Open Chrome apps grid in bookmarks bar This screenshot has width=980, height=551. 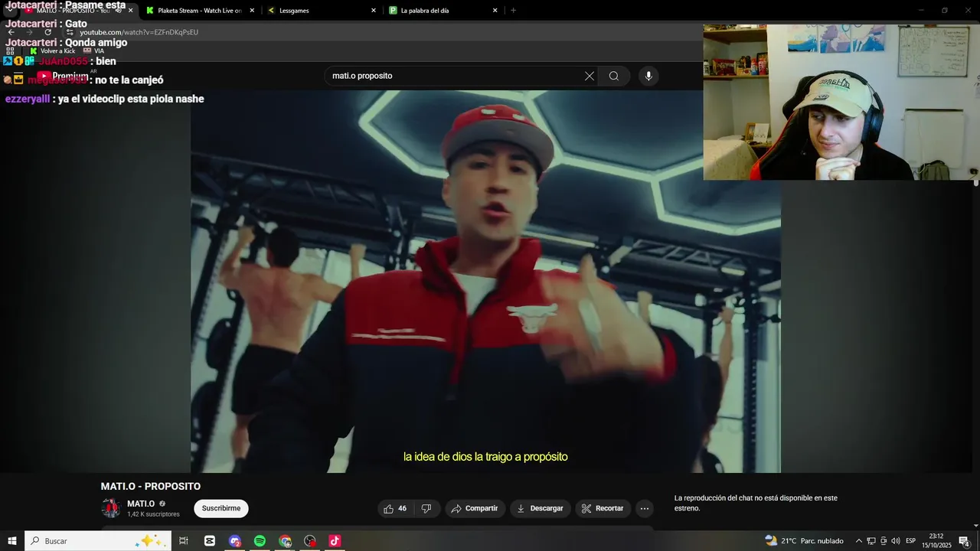coord(10,51)
